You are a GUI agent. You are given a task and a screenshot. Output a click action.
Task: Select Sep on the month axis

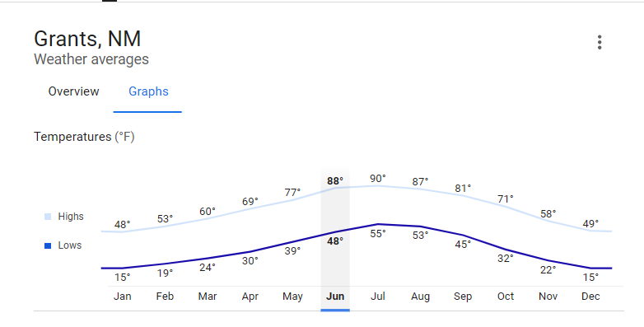pos(463,297)
